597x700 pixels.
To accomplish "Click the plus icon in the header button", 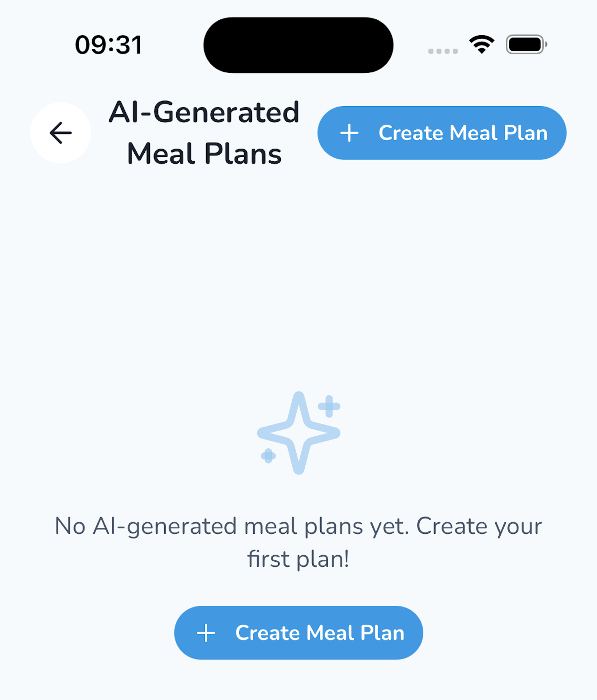I will click(349, 133).
